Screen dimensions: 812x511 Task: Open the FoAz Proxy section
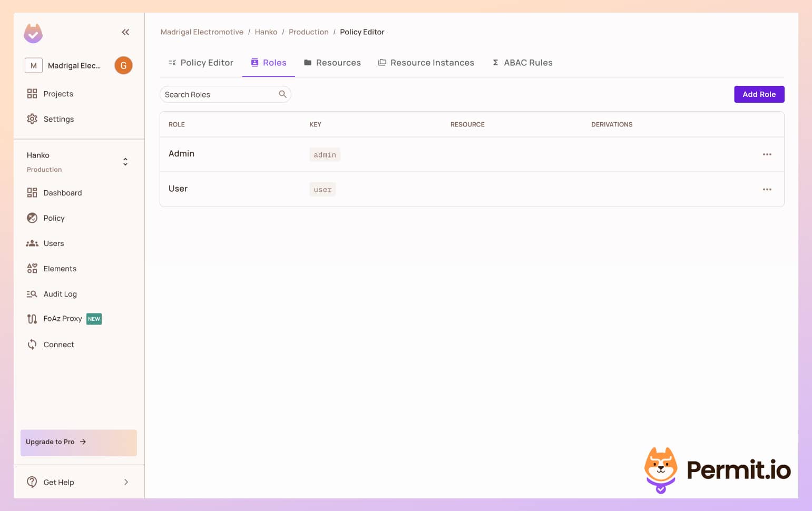[32, 319]
